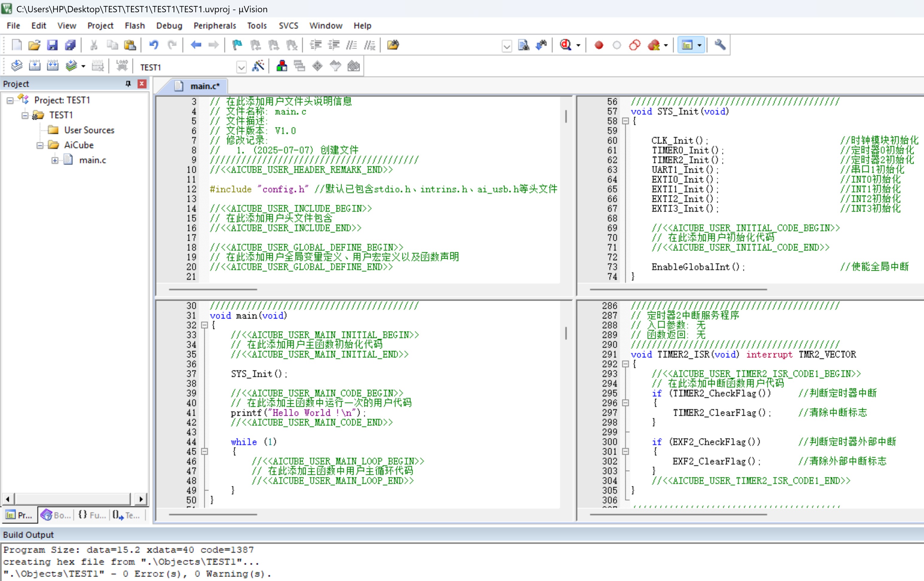Undo the last edit
The image size is (924, 581).
click(154, 45)
